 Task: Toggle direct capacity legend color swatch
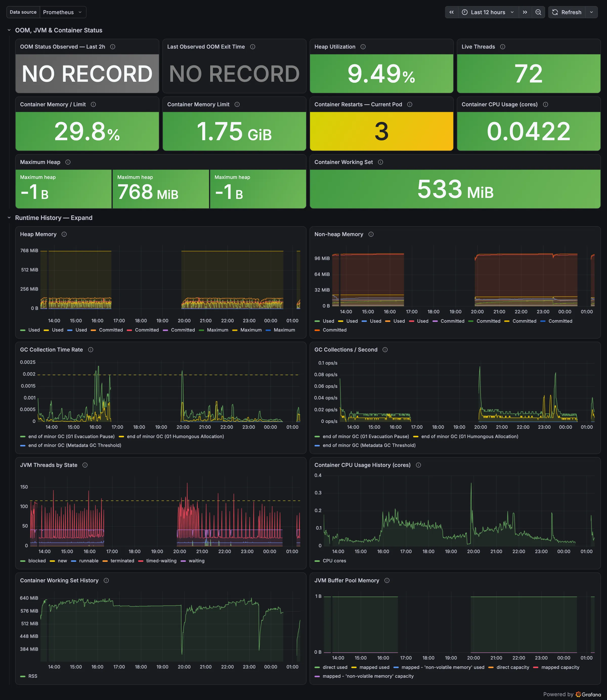tap(490, 667)
